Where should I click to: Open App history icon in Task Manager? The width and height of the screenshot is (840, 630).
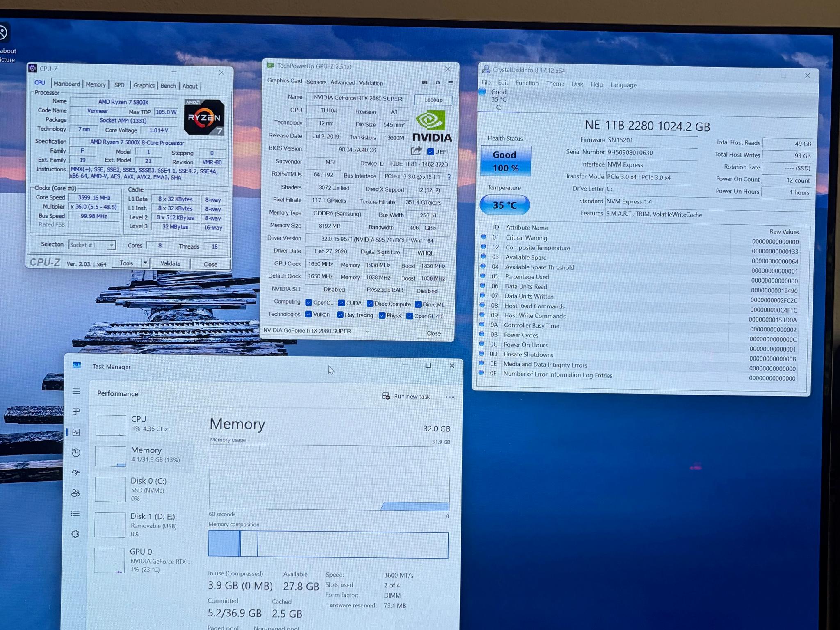click(76, 452)
